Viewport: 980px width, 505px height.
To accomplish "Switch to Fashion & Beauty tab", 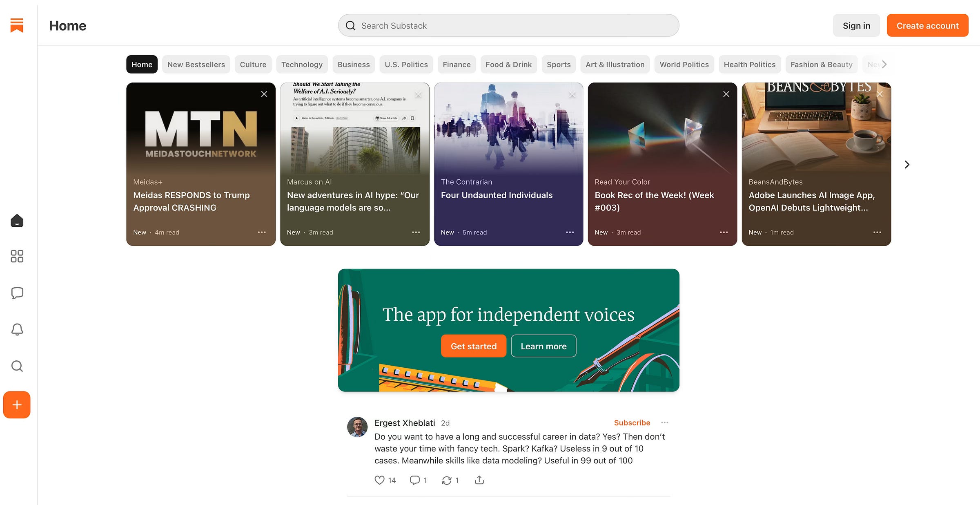I will pyautogui.click(x=822, y=65).
